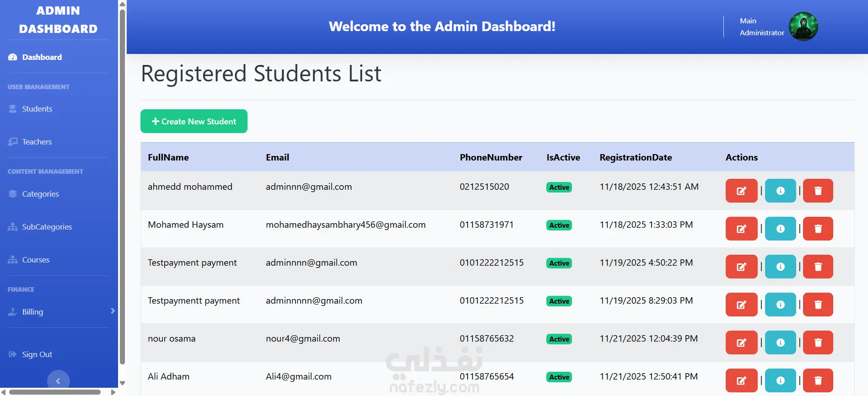Open the Dashboard menu item

(42, 57)
